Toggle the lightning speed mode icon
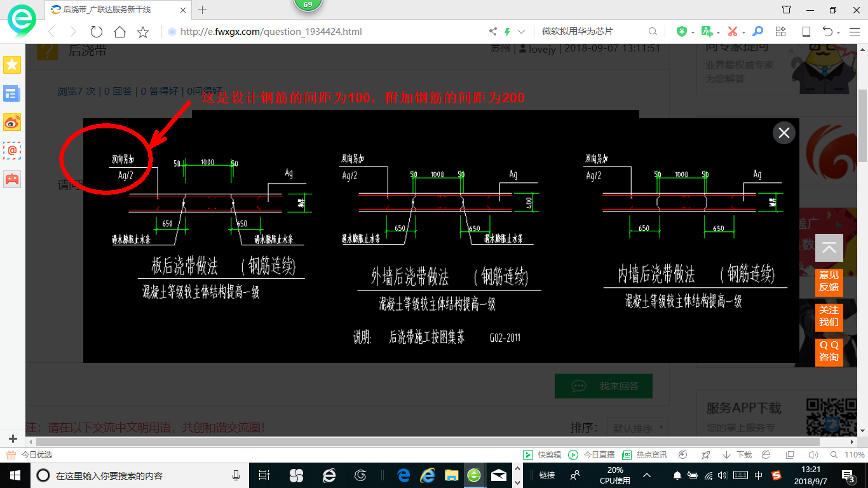Screen dimensions: 868x488 508,32
